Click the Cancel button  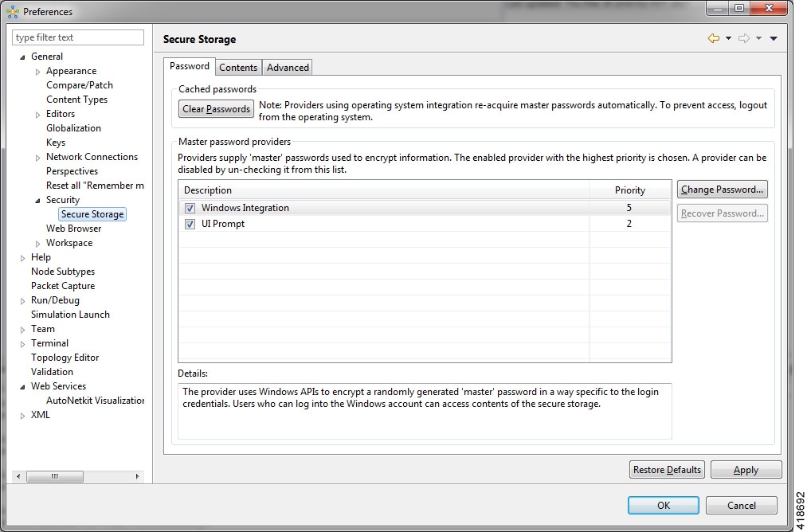tap(742, 505)
